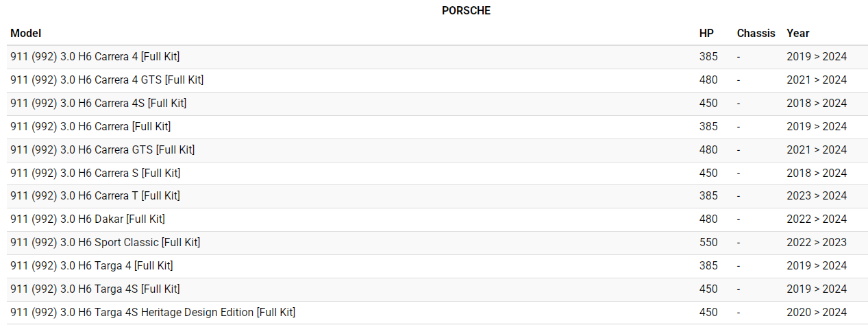Click the Year column header

[797, 33]
